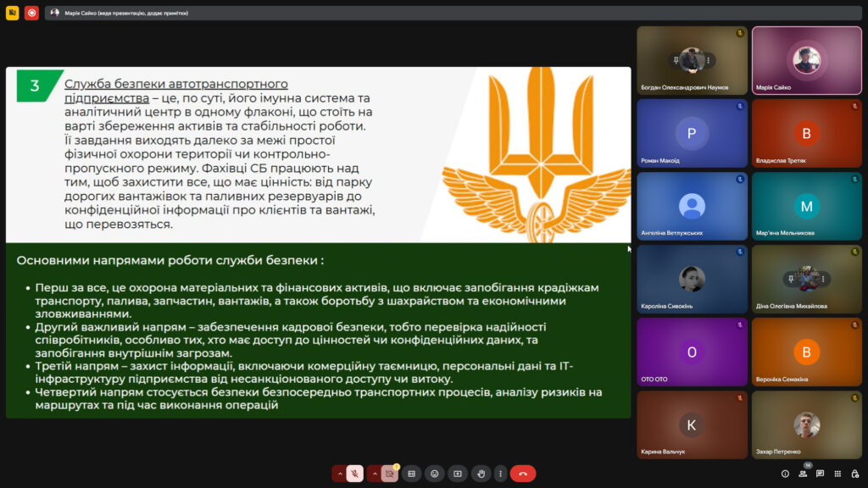Screen dimensions: 868x488
Task: Select Роман Макоїд participant tile
Action: click(x=692, y=133)
